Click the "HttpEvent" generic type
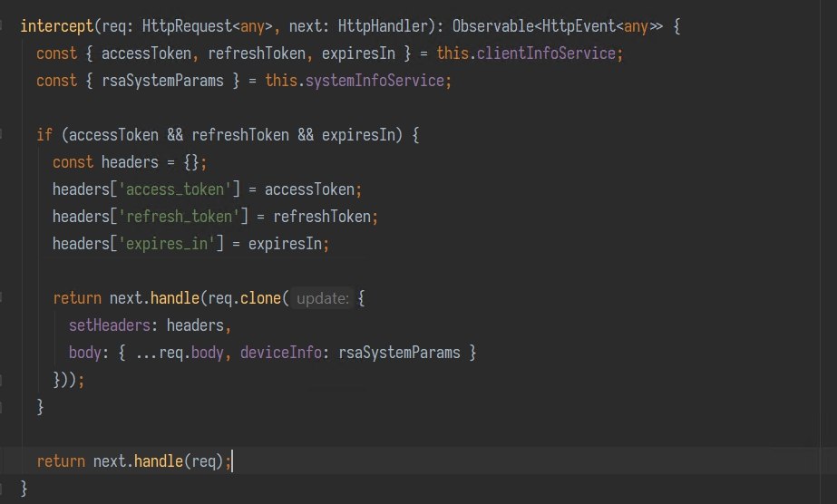 (x=579, y=26)
